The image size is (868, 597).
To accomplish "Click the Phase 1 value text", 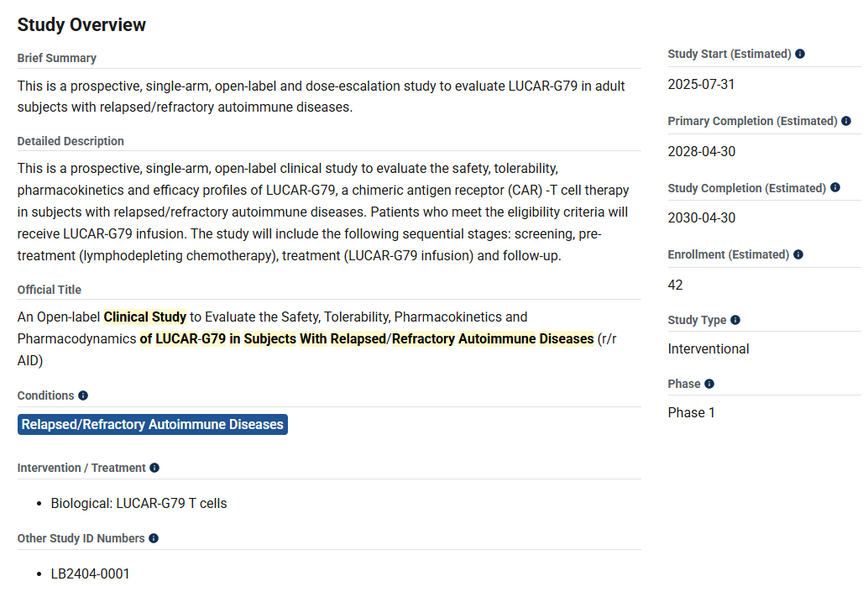I will [692, 413].
